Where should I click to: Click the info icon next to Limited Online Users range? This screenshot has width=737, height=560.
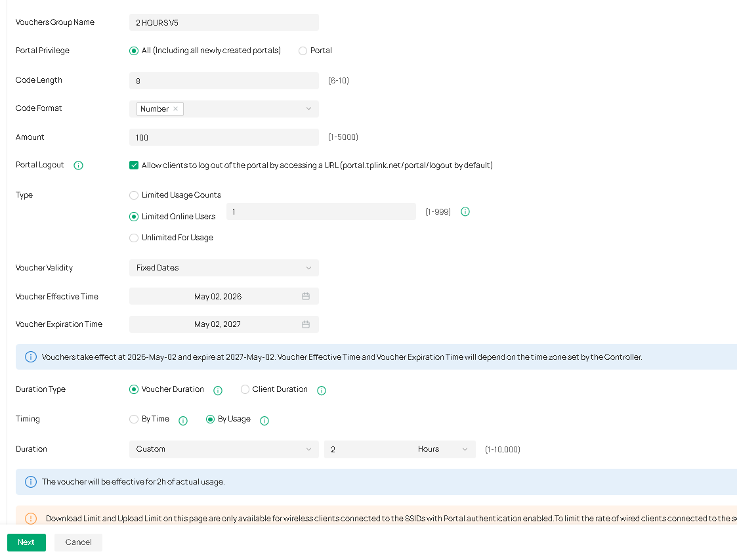pos(465,211)
